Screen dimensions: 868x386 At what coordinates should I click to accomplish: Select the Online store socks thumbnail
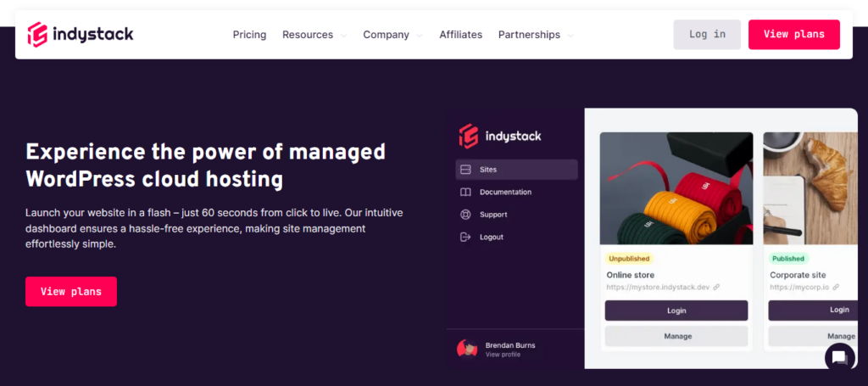[676, 188]
